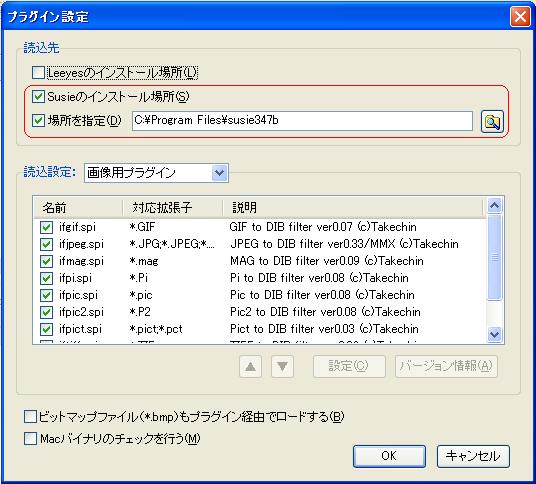Screen dimensions: 536x484
Task: Enable Macバイナリのチェック checkbox
Action: (x=30, y=439)
